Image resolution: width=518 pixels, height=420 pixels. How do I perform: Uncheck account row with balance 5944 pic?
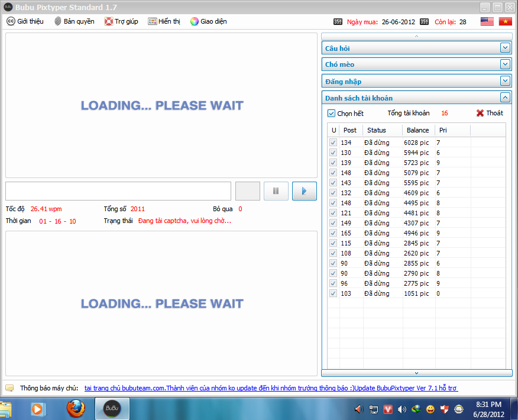click(333, 153)
